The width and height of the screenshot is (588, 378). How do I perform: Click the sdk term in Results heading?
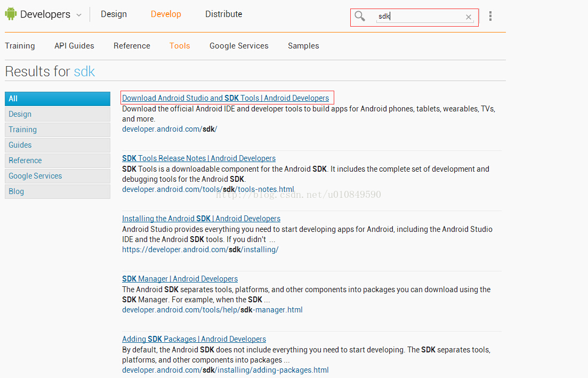84,71
